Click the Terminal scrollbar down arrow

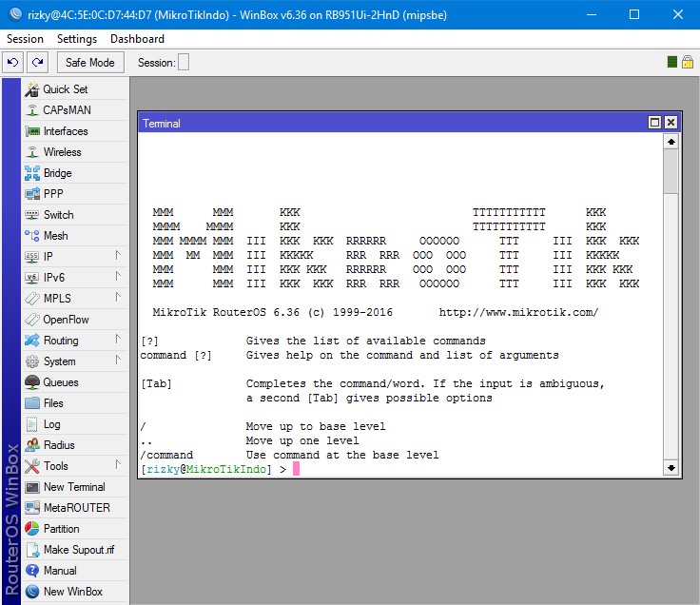coord(671,468)
